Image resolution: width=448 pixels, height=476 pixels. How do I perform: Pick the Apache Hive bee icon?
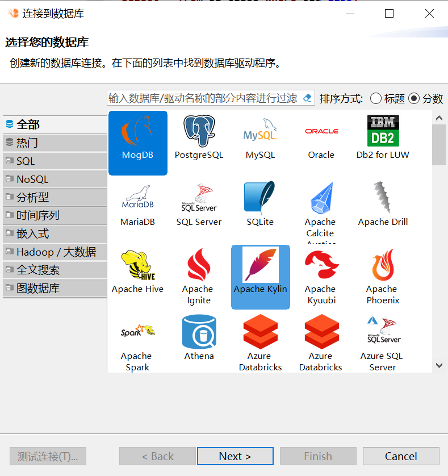(138, 264)
